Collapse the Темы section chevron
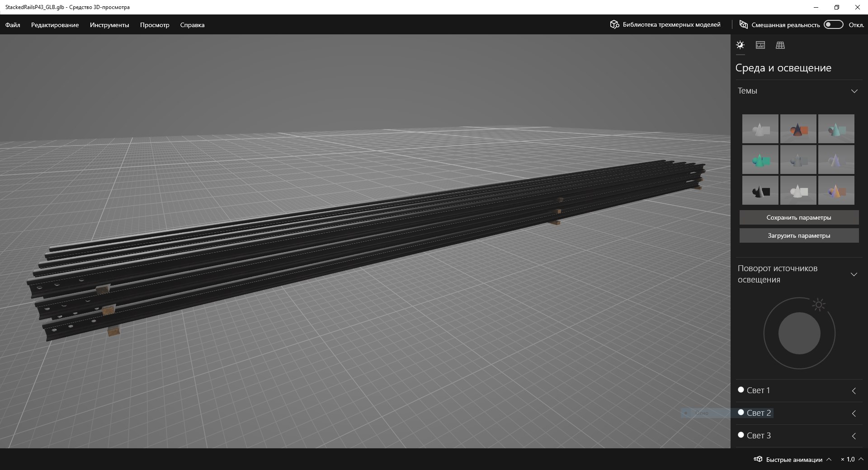The width and height of the screenshot is (868, 470). click(854, 91)
